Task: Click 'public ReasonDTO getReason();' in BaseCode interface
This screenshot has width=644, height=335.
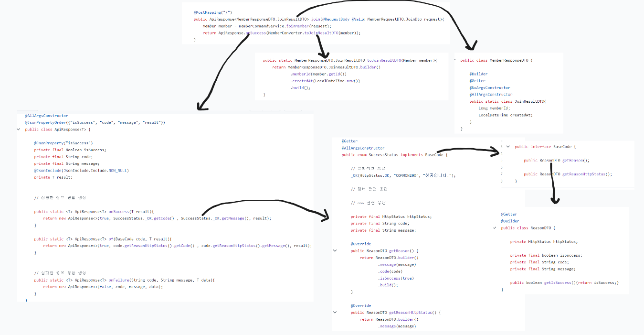Action: [556, 161]
